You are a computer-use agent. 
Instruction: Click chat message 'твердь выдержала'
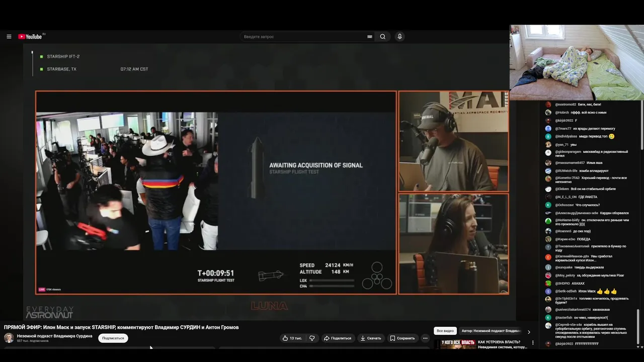tap(589, 267)
